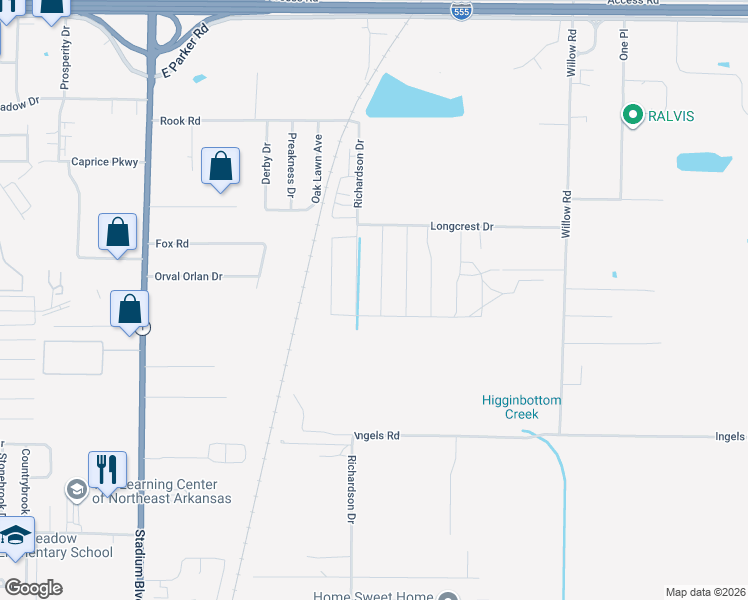Open the Google logo link
Image resolution: width=748 pixels, height=600 pixels.
[x=33, y=588]
